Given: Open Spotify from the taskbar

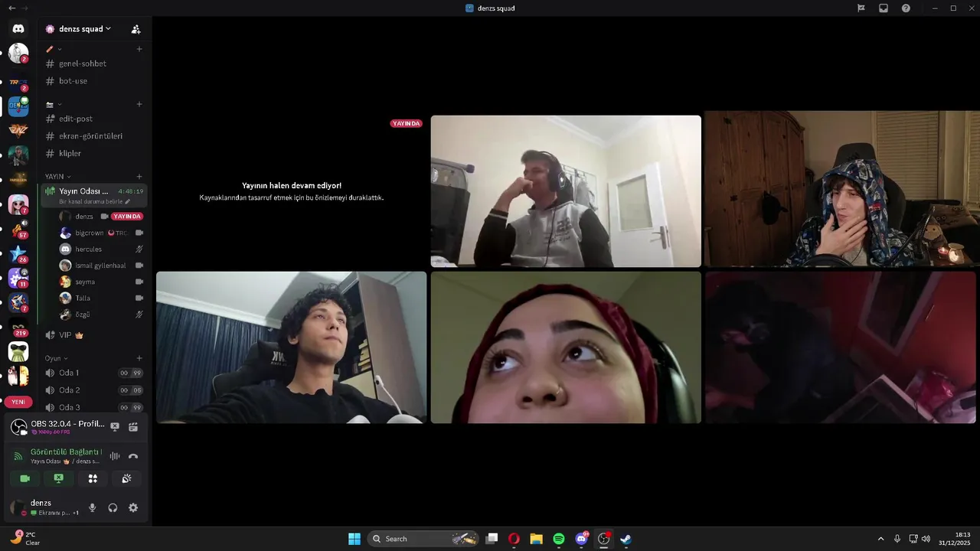Looking at the screenshot, I should [x=559, y=539].
